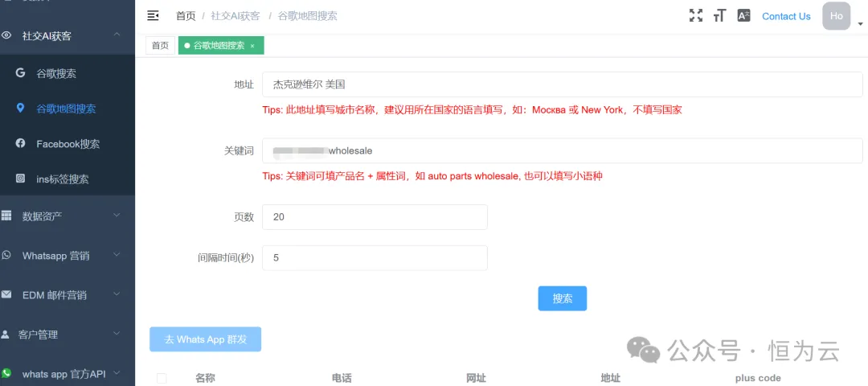Click the 地址 column header in the table

click(x=611, y=378)
